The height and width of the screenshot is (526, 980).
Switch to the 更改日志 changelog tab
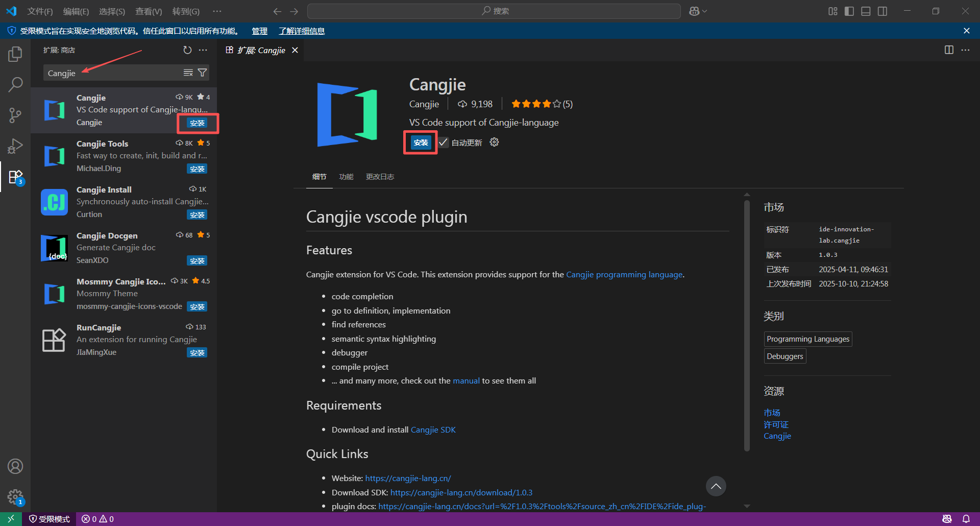[380, 177]
